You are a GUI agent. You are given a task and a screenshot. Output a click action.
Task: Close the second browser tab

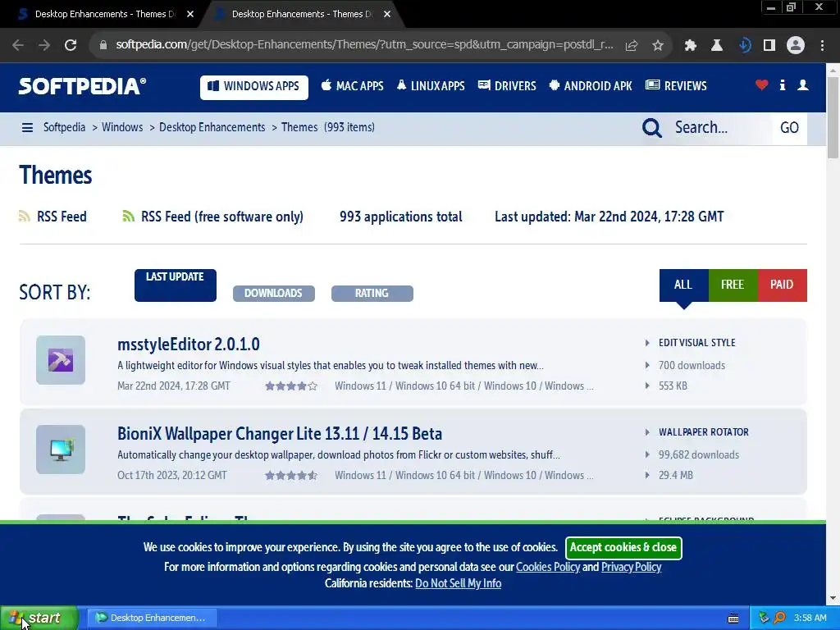point(387,15)
